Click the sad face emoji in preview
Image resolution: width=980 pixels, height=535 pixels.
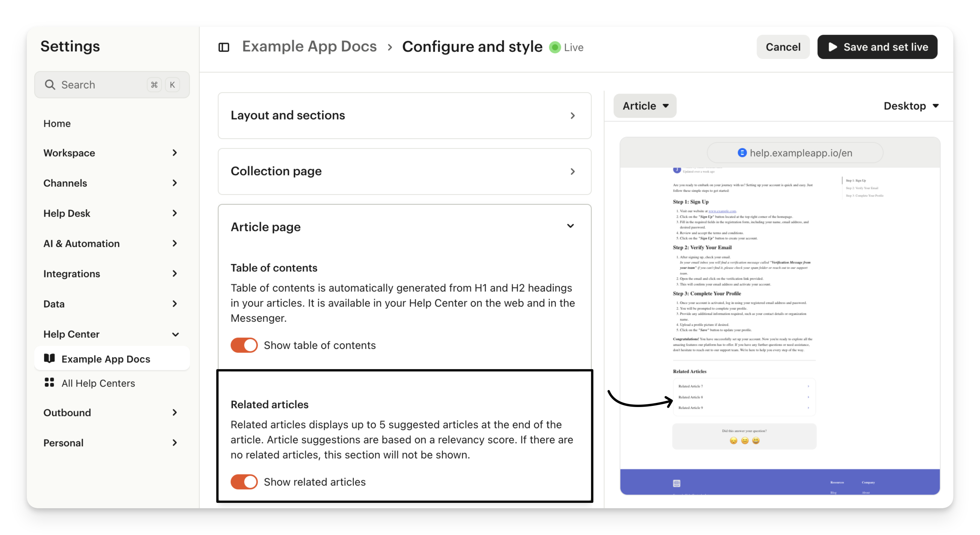(x=733, y=440)
